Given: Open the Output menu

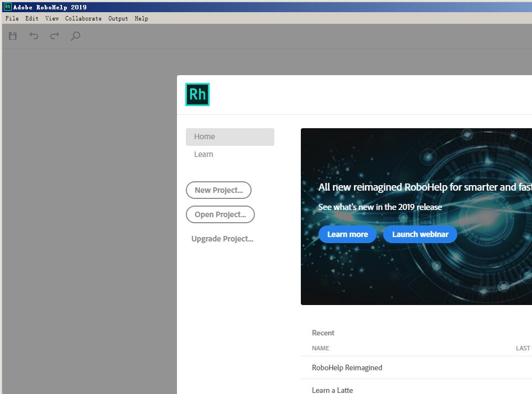Looking at the screenshot, I should point(118,18).
